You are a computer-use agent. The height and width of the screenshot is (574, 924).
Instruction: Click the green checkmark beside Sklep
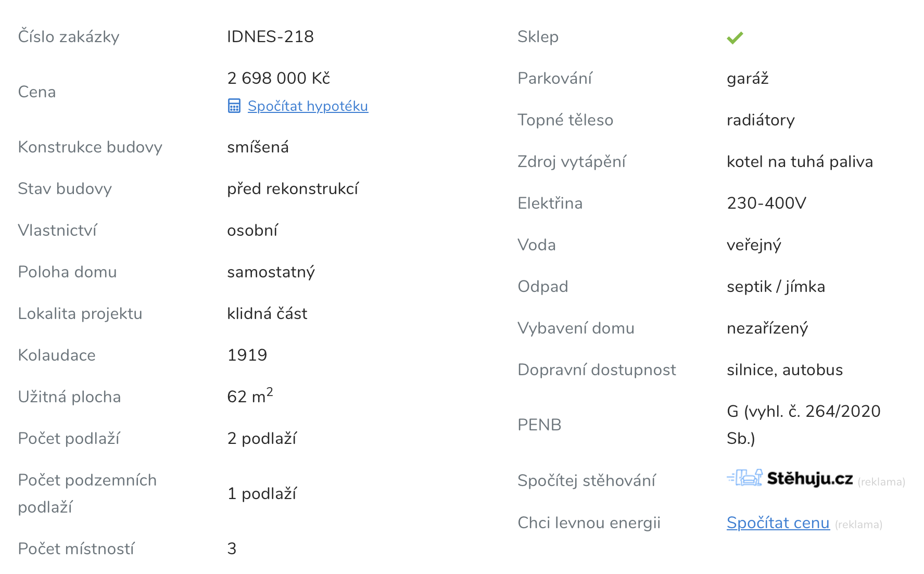735,37
